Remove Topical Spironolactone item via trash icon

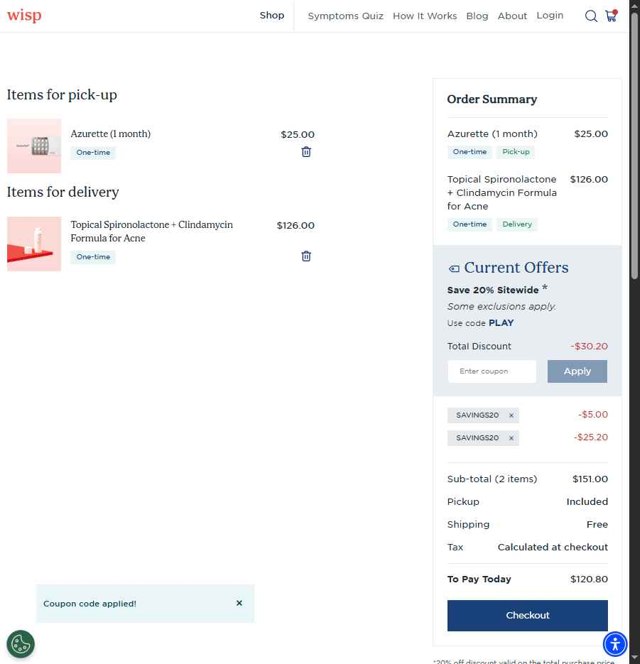click(306, 256)
